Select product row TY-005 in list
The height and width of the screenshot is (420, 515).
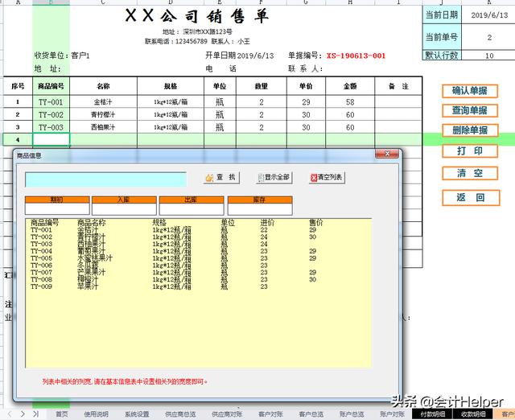[198, 258]
